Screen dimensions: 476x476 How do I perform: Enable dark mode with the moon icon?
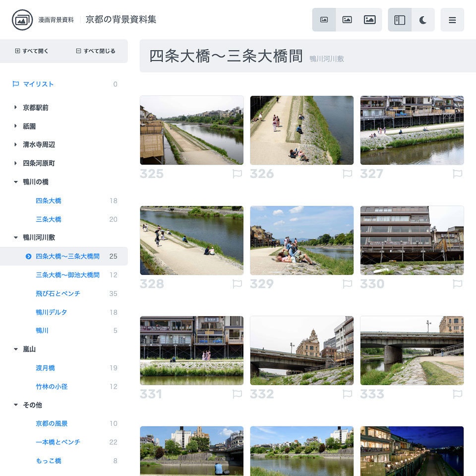[422, 20]
